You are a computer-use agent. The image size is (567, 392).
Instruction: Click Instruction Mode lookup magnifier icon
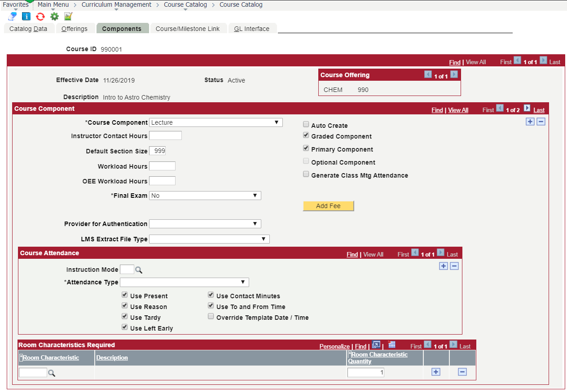pyautogui.click(x=139, y=270)
